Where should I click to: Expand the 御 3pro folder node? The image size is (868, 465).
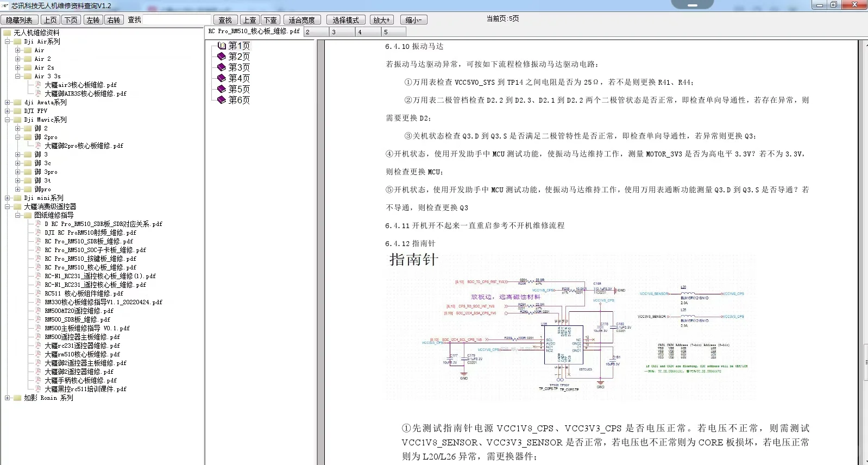tap(18, 172)
